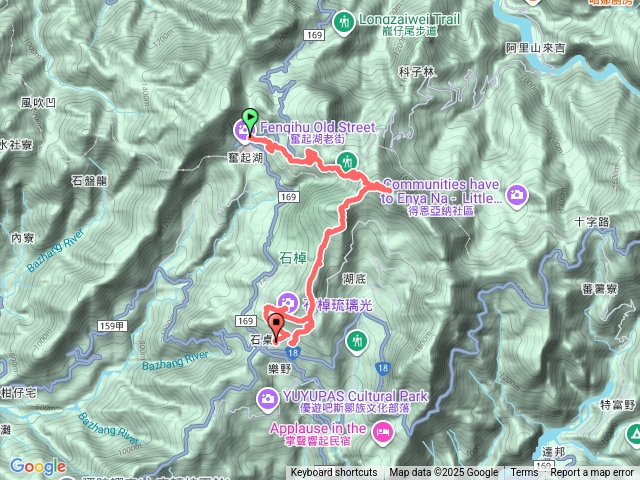Open the Longzaiwei Trail hiking icon
The image size is (640, 480).
click(344, 23)
